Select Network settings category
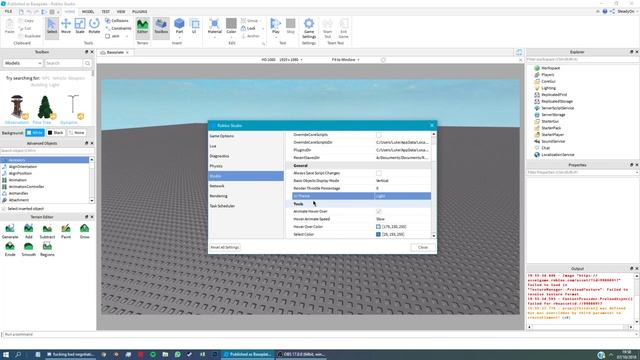The width and height of the screenshot is (640, 360). click(x=246, y=186)
